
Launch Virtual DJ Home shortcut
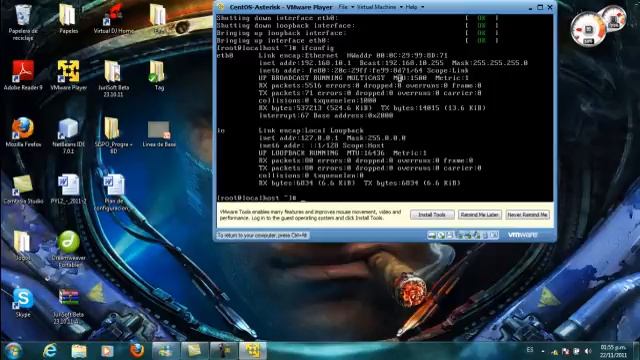point(113,19)
